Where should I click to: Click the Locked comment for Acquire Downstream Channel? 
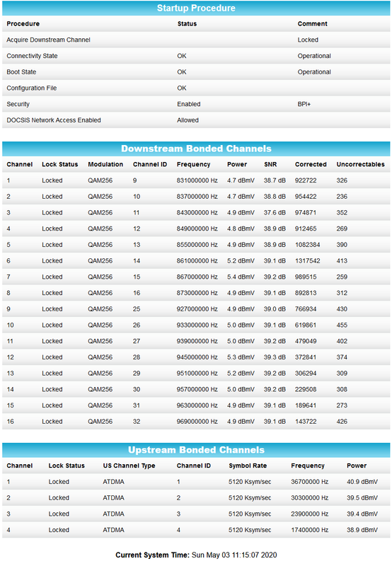(308, 40)
